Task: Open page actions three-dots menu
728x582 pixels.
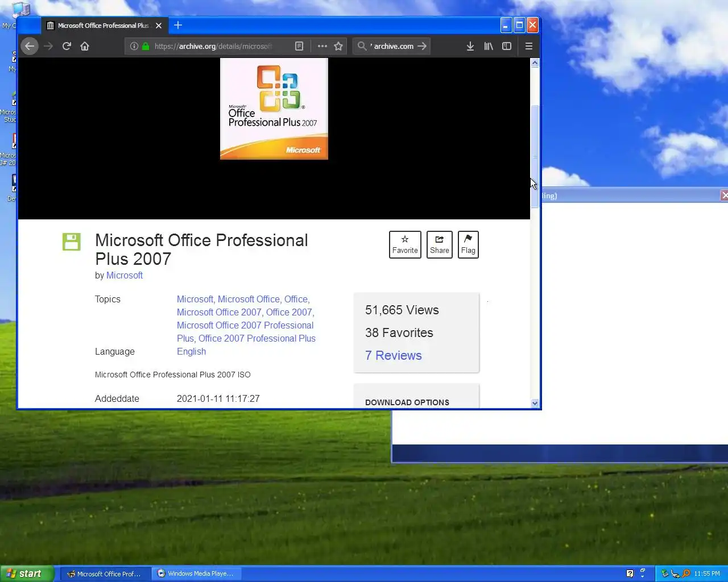Action: point(322,46)
